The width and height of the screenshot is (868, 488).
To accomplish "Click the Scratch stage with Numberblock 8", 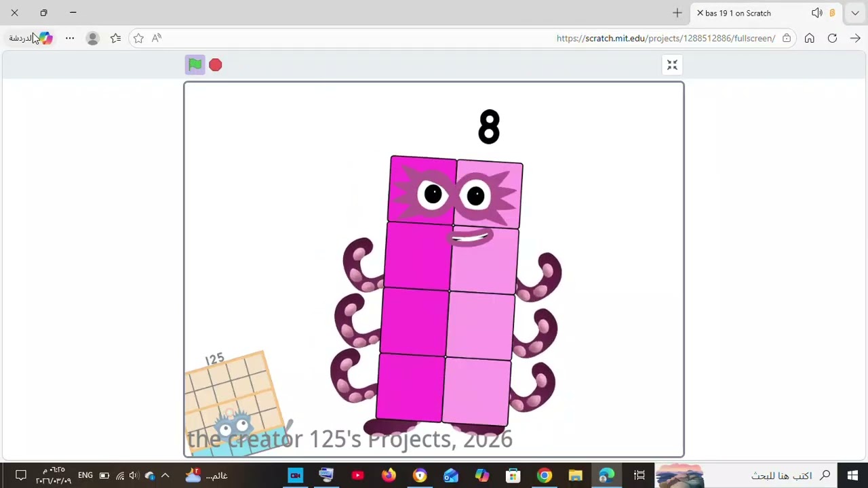I will tap(434, 270).
